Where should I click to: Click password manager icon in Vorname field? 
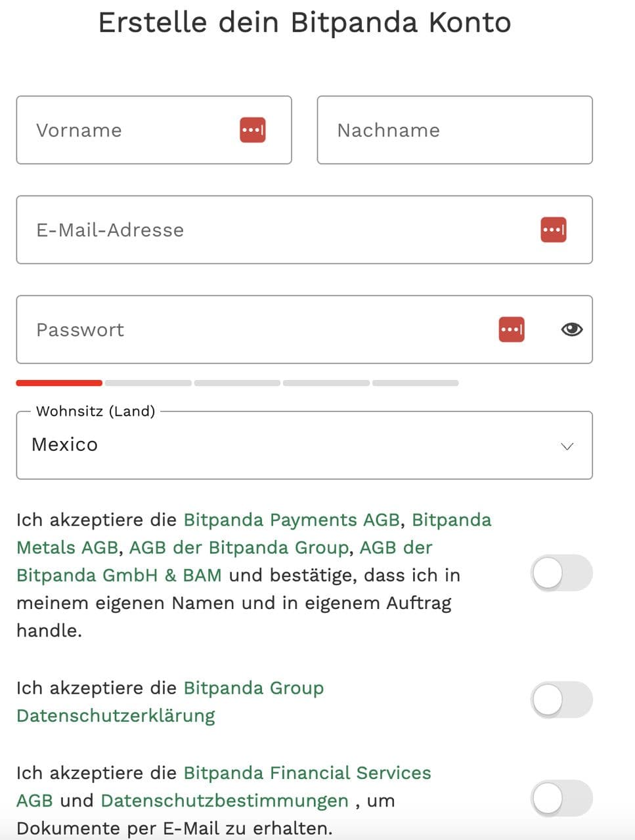coord(252,130)
